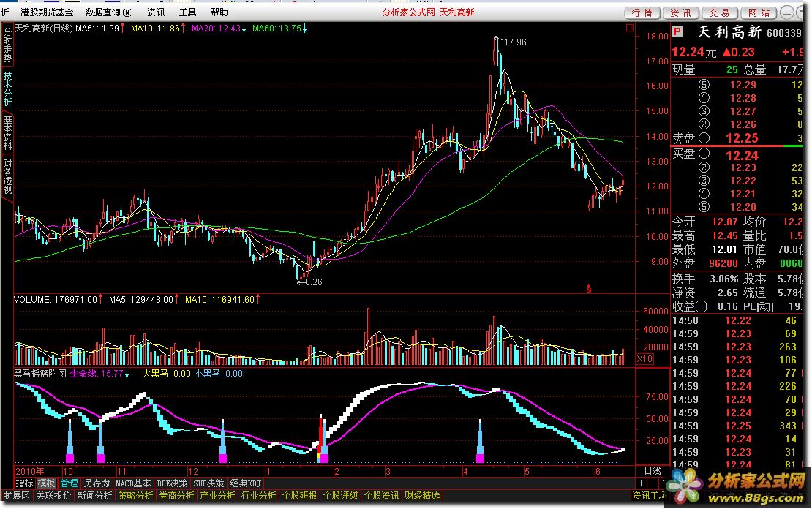Click the P marker beside 天利高新
The image size is (812, 509).
(x=677, y=32)
